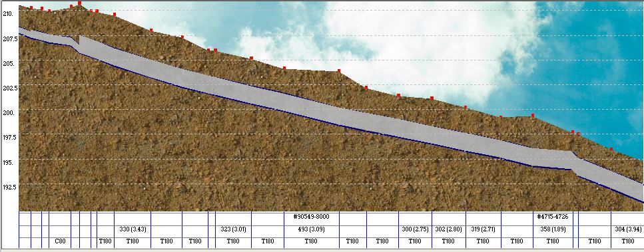Screen dimensions: 644x252
Task: Click the 210. elevation axis label
Action: pos(8,13)
